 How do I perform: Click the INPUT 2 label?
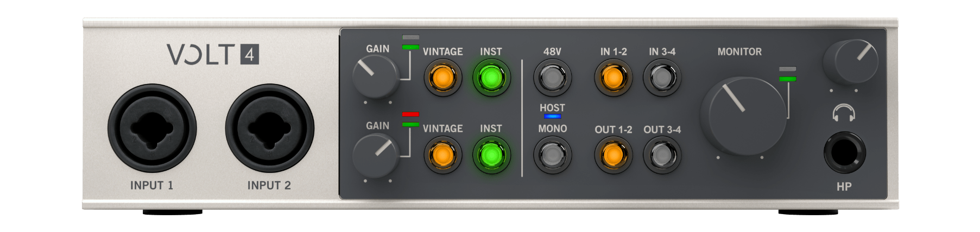click(x=269, y=185)
